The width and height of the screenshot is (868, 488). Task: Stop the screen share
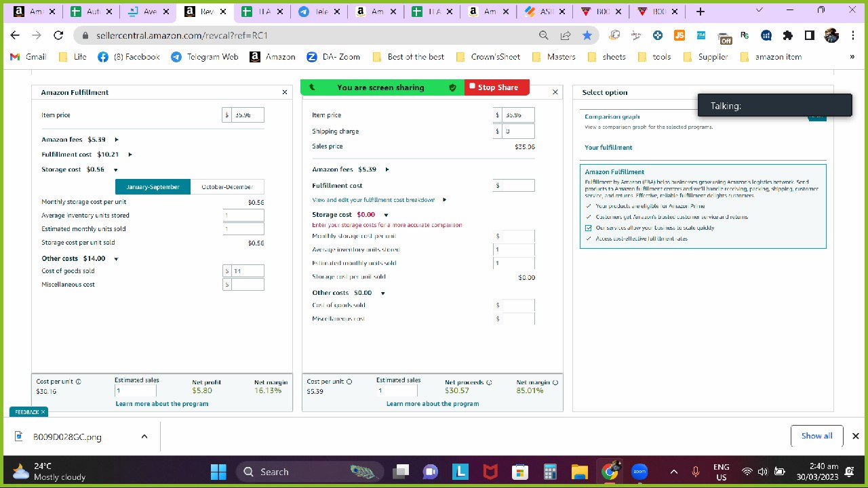point(497,87)
